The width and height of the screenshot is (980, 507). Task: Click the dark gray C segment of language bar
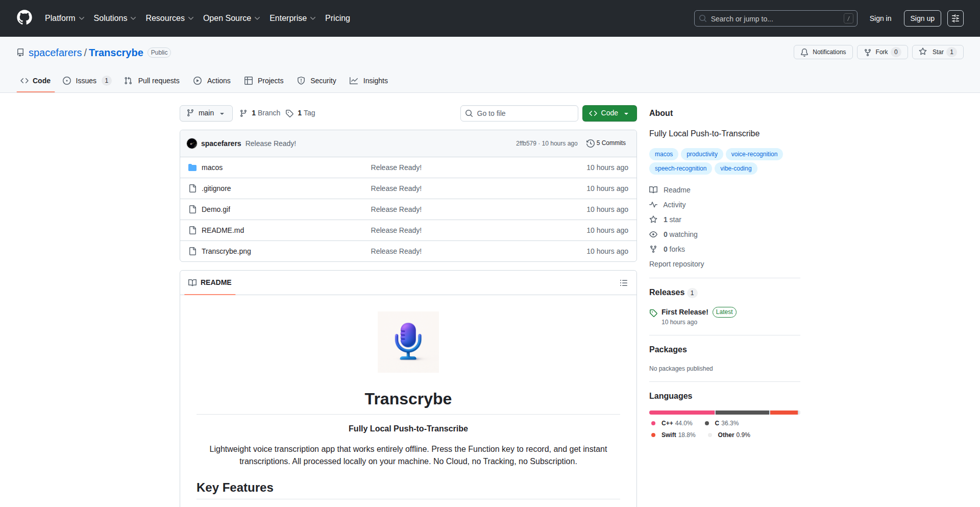click(x=742, y=413)
